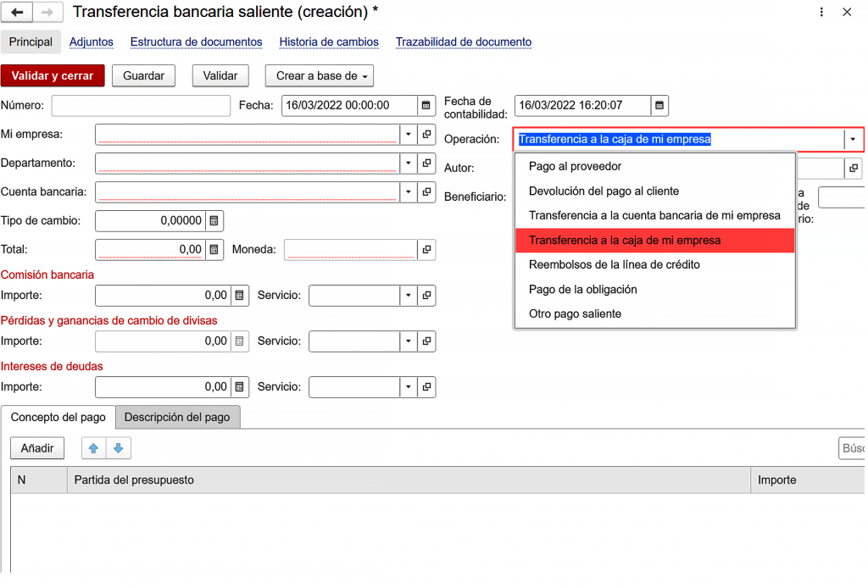Image resolution: width=868 pixels, height=588 pixels.
Task: Open Historia de cambios
Action: pos(329,42)
